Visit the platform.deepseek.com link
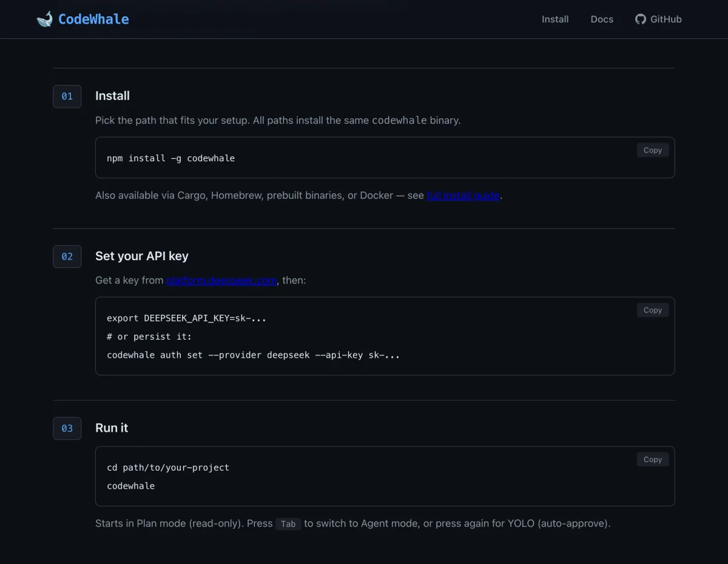 (x=221, y=281)
